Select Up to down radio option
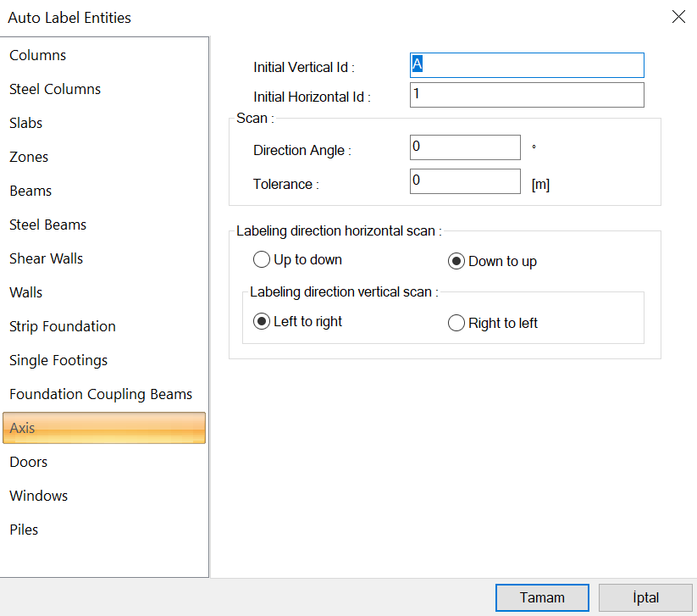 (262, 260)
